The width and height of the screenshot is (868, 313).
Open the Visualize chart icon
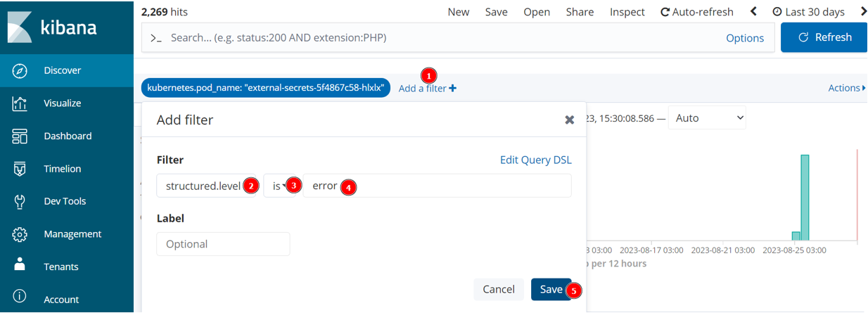click(20, 103)
